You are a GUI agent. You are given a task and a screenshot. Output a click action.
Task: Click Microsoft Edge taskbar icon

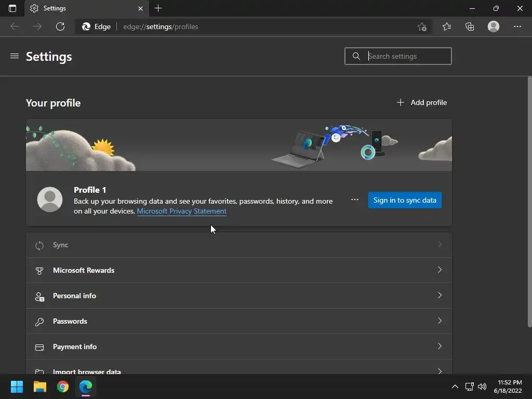pos(86,387)
